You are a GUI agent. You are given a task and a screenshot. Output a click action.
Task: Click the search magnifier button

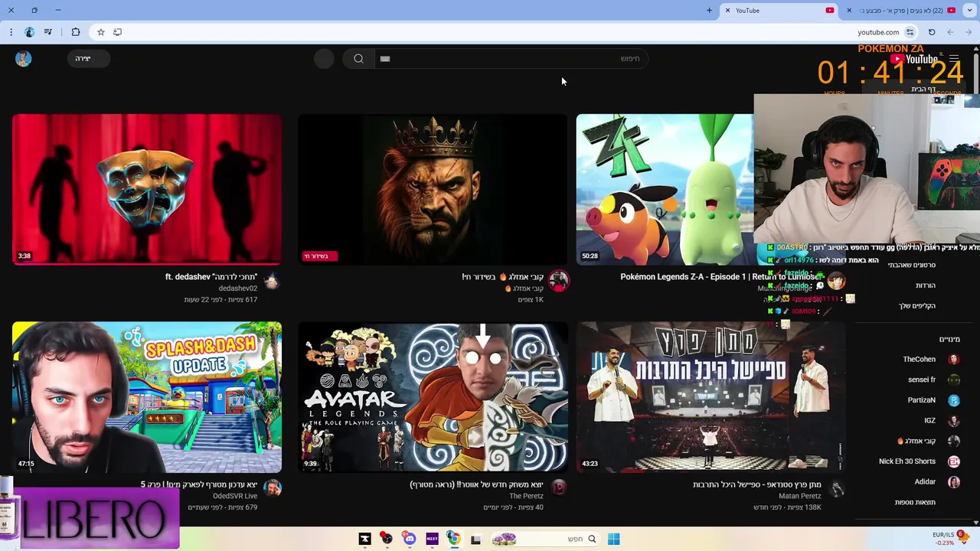pos(358,58)
